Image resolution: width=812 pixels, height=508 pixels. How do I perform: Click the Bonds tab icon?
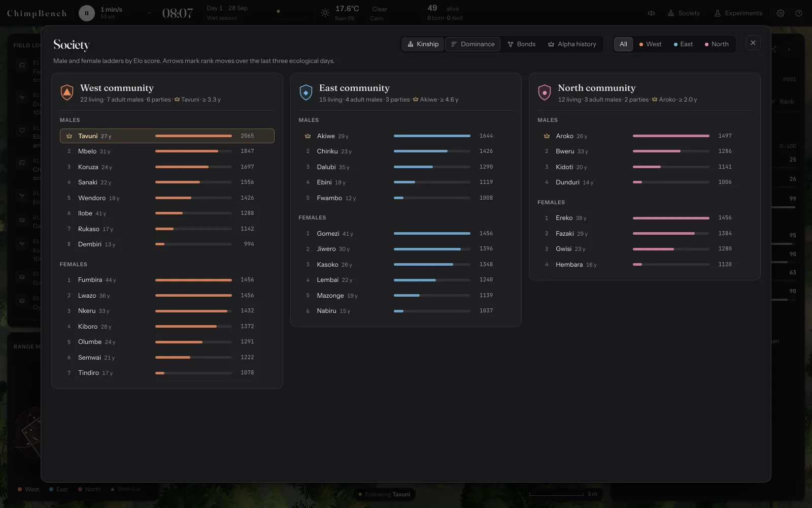click(x=511, y=44)
